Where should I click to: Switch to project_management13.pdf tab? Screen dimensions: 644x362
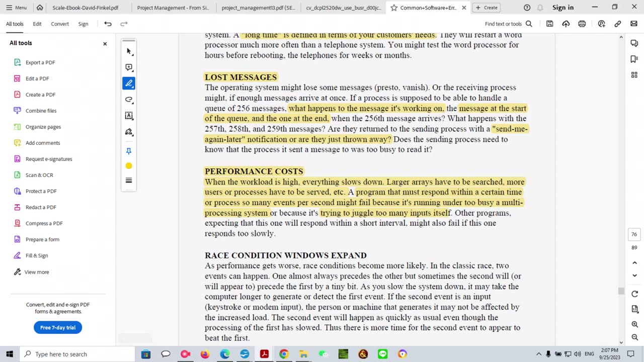(259, 8)
